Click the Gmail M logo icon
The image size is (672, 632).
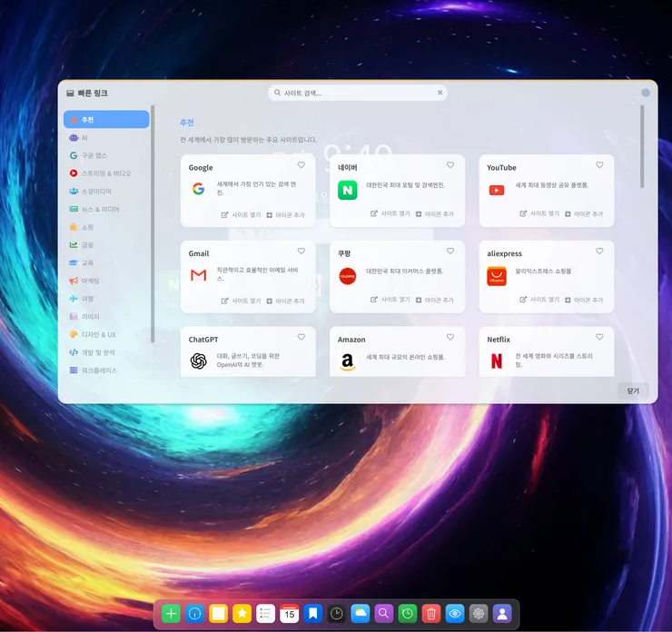[x=199, y=275]
